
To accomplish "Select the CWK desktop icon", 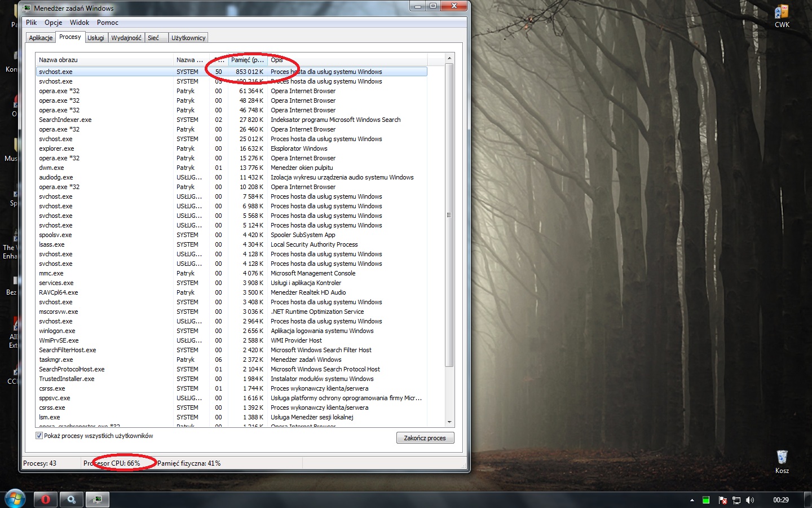I will (782, 16).
